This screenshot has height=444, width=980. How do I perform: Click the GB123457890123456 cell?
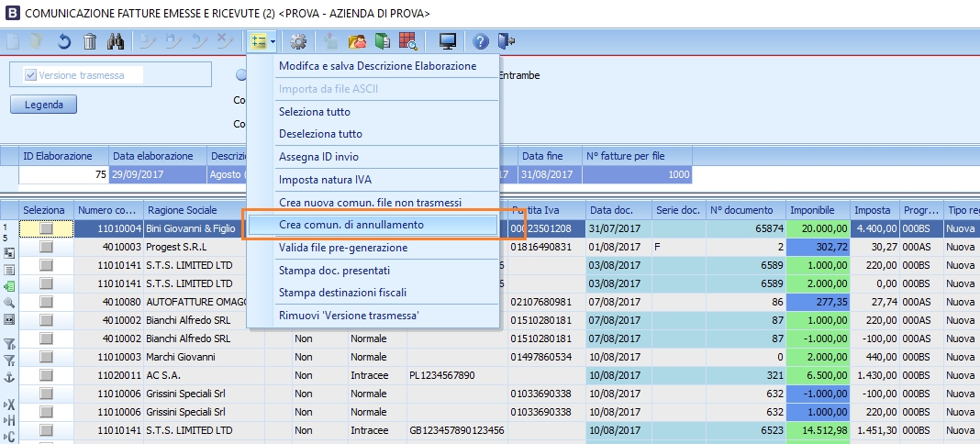(457, 431)
